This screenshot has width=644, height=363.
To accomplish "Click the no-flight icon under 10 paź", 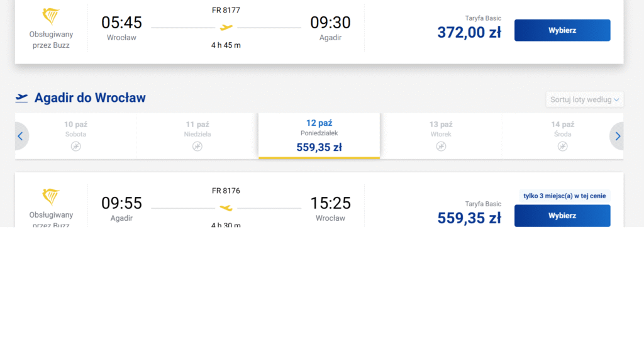I will [x=75, y=147].
